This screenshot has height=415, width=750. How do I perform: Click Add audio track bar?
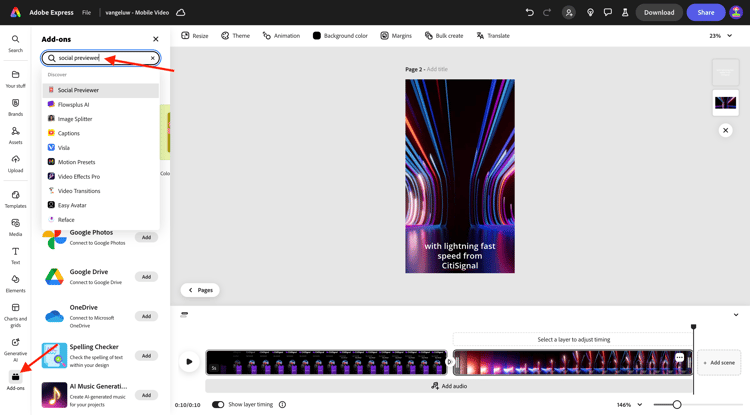coord(449,386)
